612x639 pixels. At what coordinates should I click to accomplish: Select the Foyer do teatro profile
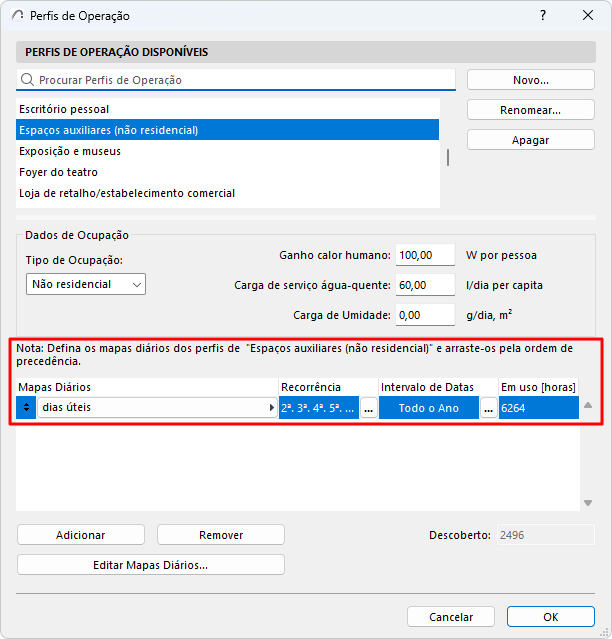pyautogui.click(x=227, y=172)
